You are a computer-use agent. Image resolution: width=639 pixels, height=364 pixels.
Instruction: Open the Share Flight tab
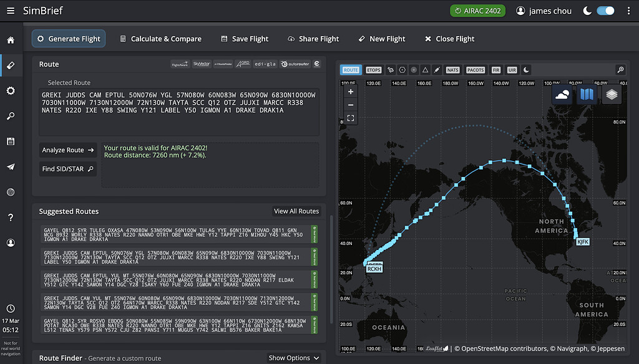pos(313,39)
